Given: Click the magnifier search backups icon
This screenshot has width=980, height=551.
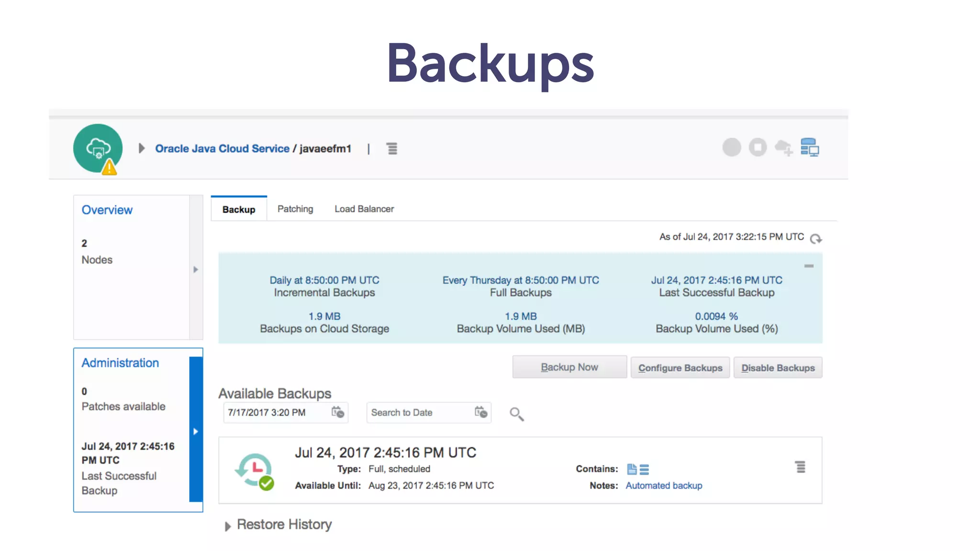Looking at the screenshot, I should coord(516,414).
